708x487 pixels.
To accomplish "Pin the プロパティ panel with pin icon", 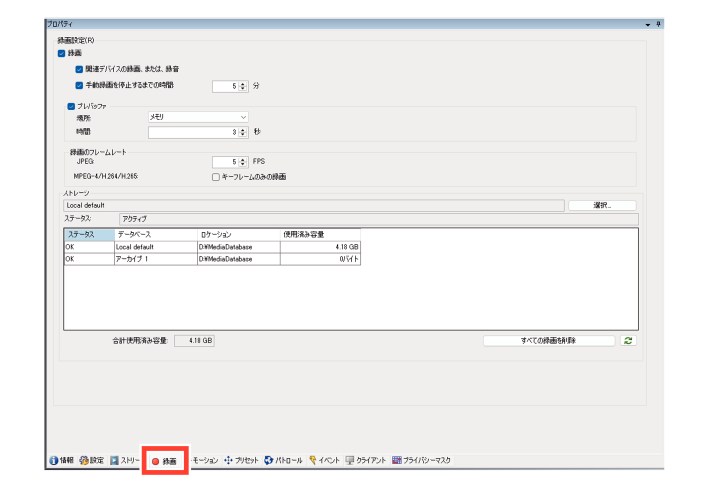I will [x=658, y=24].
